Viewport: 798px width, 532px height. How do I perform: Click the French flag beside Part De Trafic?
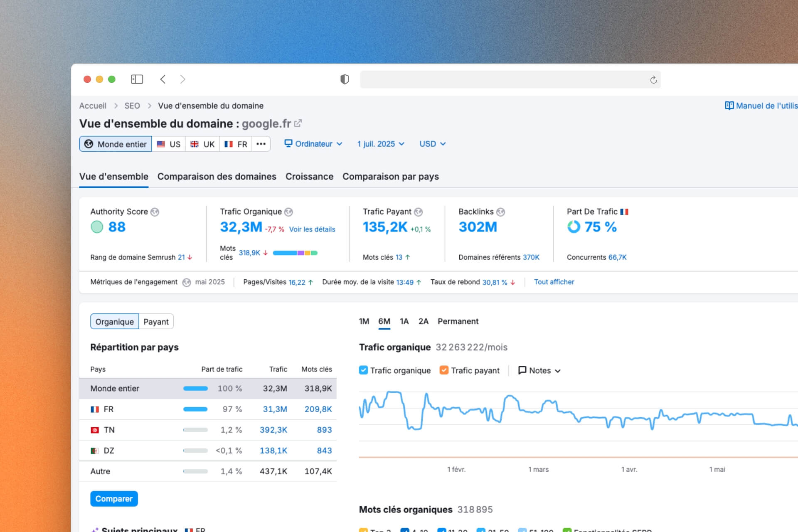(x=624, y=212)
